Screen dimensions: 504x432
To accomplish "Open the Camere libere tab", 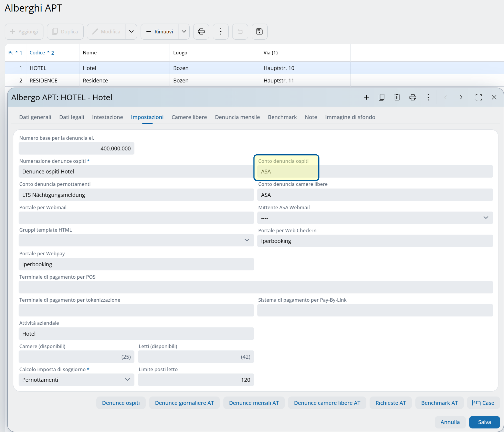I will tap(189, 117).
